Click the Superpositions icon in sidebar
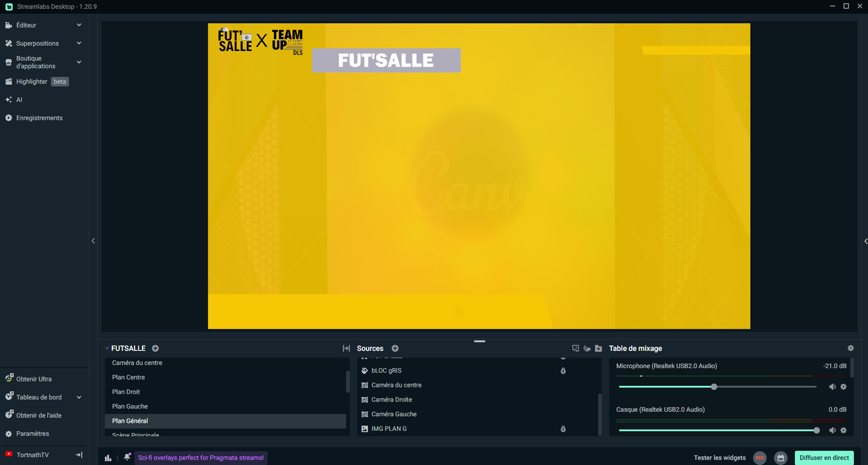The height and width of the screenshot is (465, 868). click(x=9, y=43)
